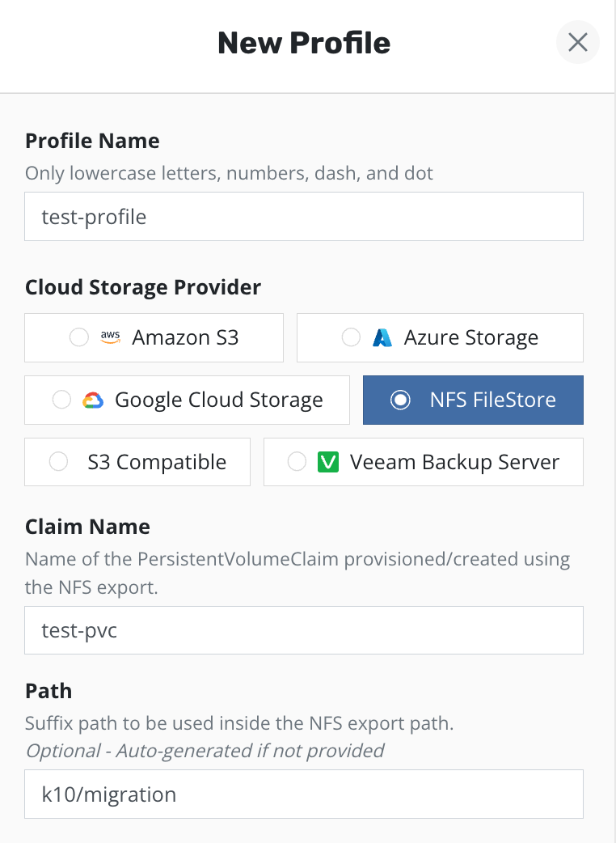Click the 'NFS FileStore' text label
This screenshot has width=616, height=843.
point(492,400)
